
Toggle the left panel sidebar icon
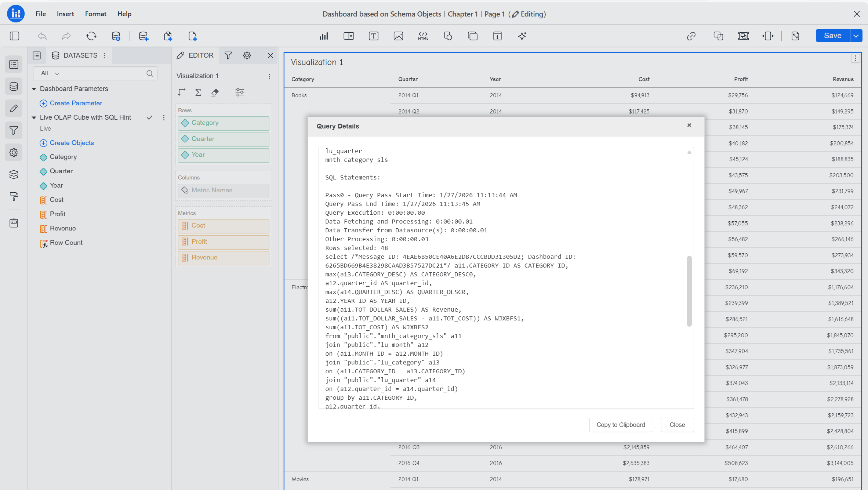14,36
